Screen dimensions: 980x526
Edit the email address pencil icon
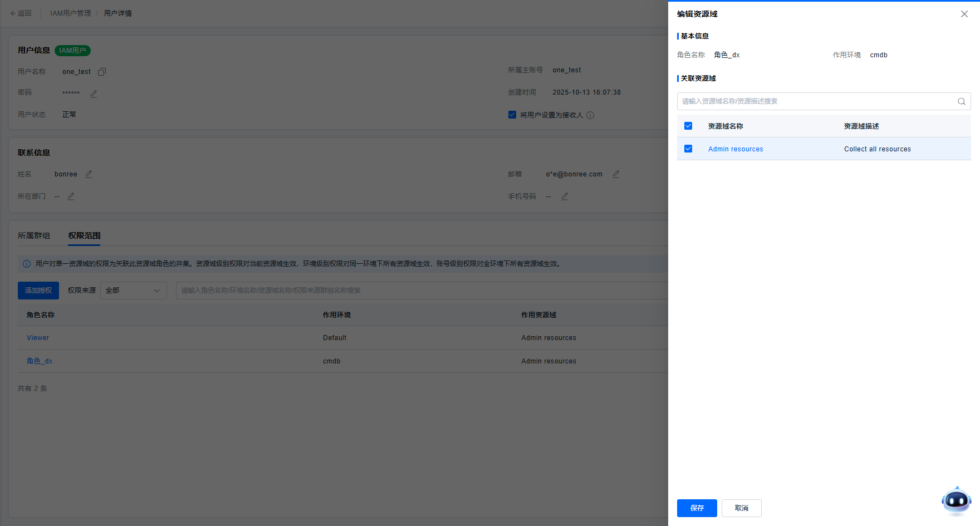click(x=616, y=174)
